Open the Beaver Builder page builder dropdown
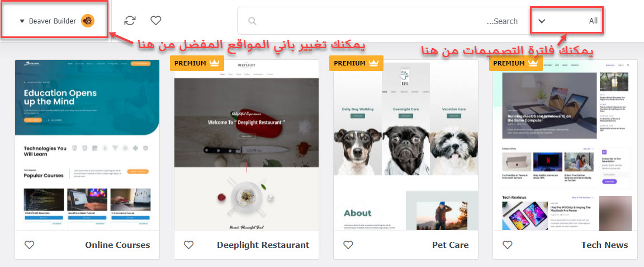 click(x=56, y=21)
